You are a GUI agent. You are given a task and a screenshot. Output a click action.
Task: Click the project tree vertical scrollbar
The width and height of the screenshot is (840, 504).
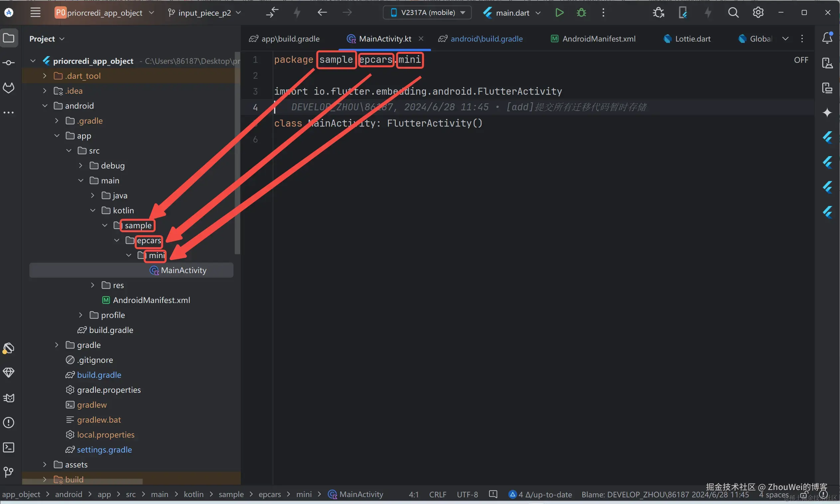237,153
